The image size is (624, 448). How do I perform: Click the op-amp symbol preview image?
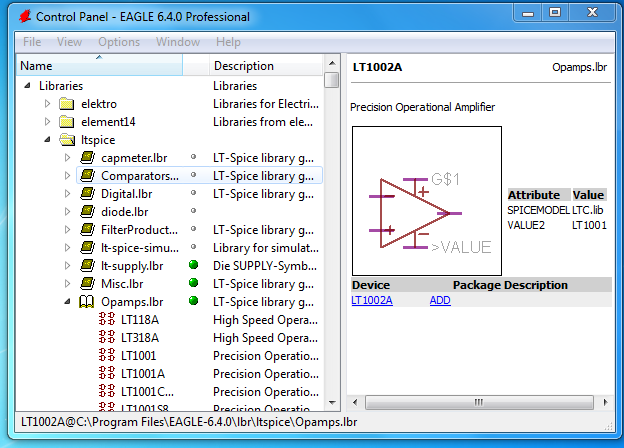(x=427, y=201)
